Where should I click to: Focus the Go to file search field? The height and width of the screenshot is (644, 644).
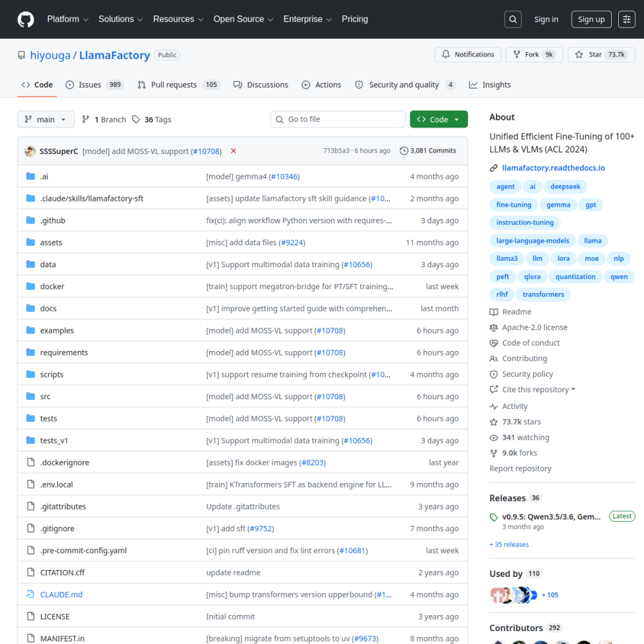coord(338,119)
